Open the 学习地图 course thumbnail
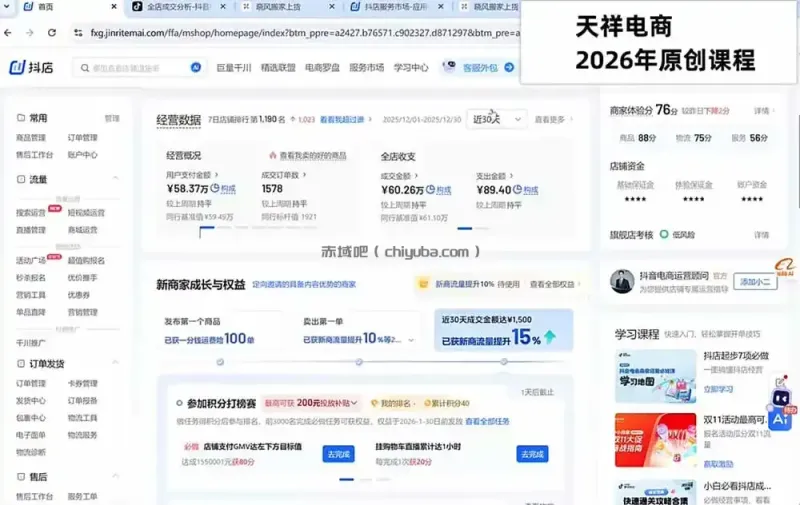 tap(655, 376)
